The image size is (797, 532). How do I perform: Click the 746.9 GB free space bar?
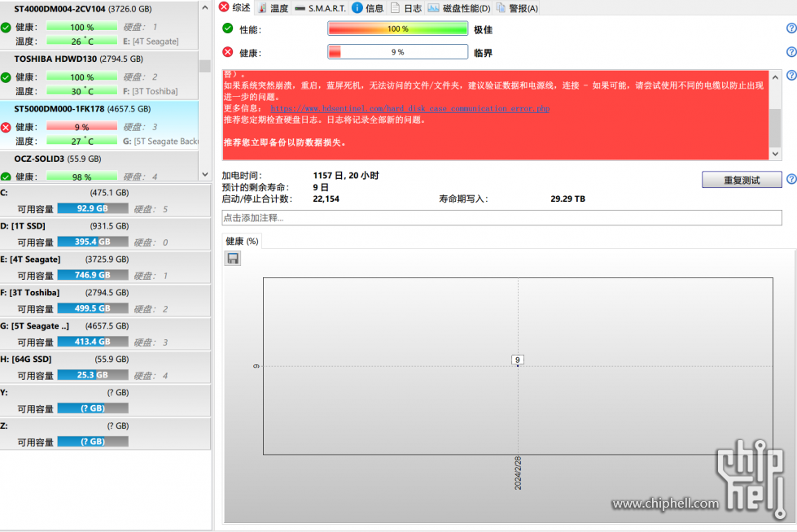coord(93,275)
